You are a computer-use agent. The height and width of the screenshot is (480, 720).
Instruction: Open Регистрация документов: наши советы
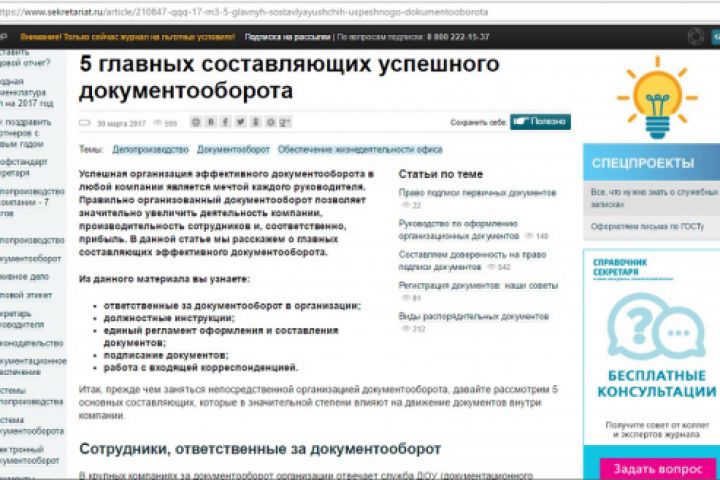point(478,286)
